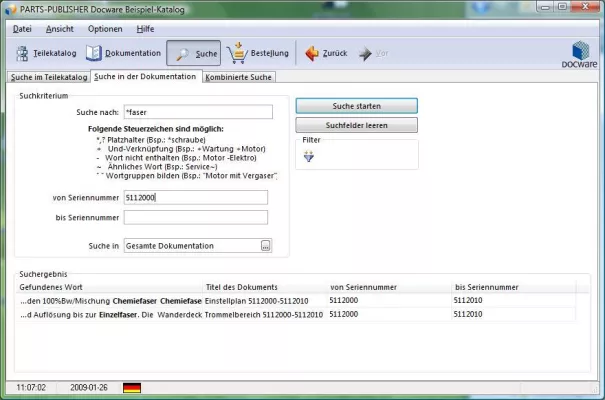Click the bis Seriennummer input field
The height and width of the screenshot is (400, 605).
point(195,217)
